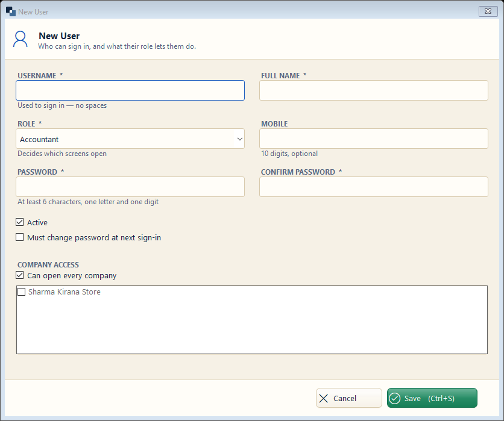504x421 pixels.
Task: Click the Confirm Password field
Action: pos(374,187)
